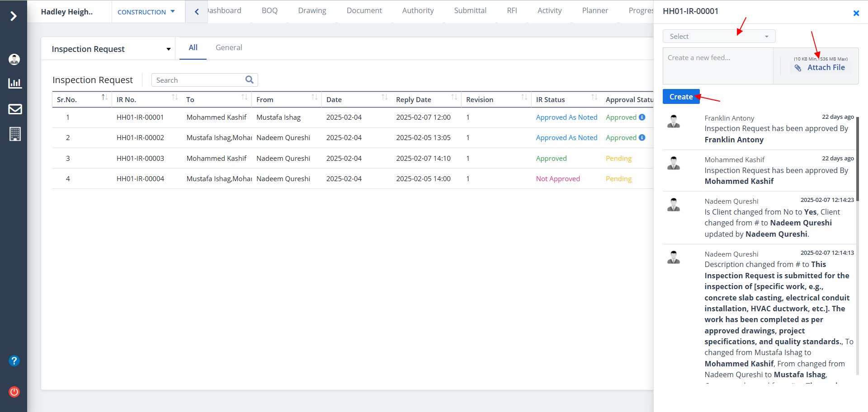Open the Submittal tab

470,11
